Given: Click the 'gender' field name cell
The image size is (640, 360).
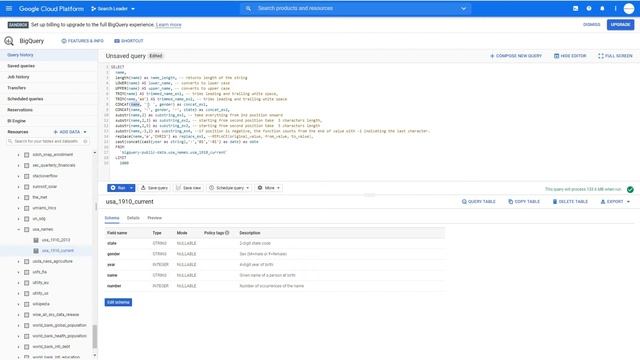Looking at the screenshot, I should pos(113,254).
